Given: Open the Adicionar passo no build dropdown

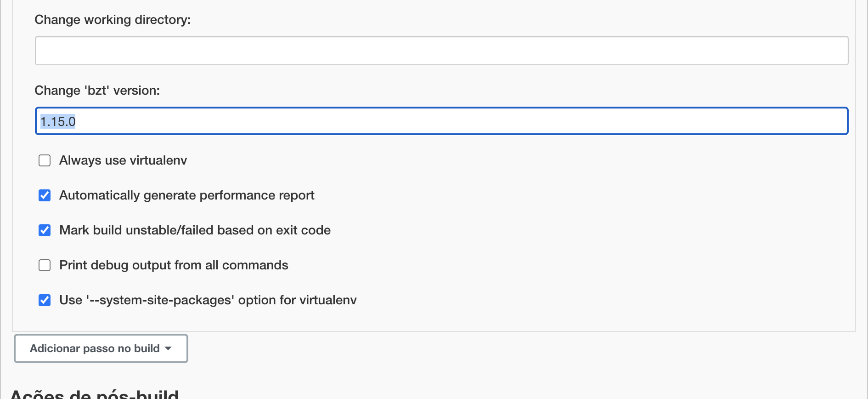Looking at the screenshot, I should pyautogui.click(x=101, y=348).
